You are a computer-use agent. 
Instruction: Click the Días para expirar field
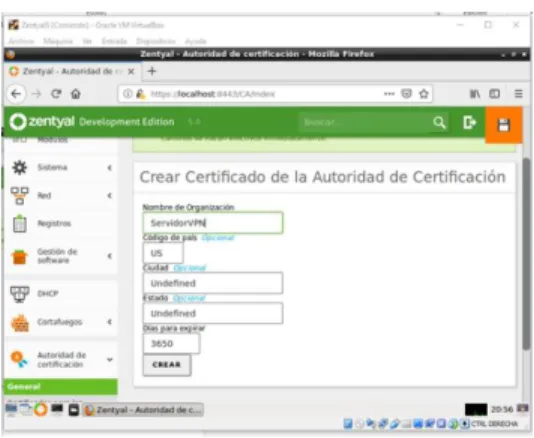pos(171,344)
